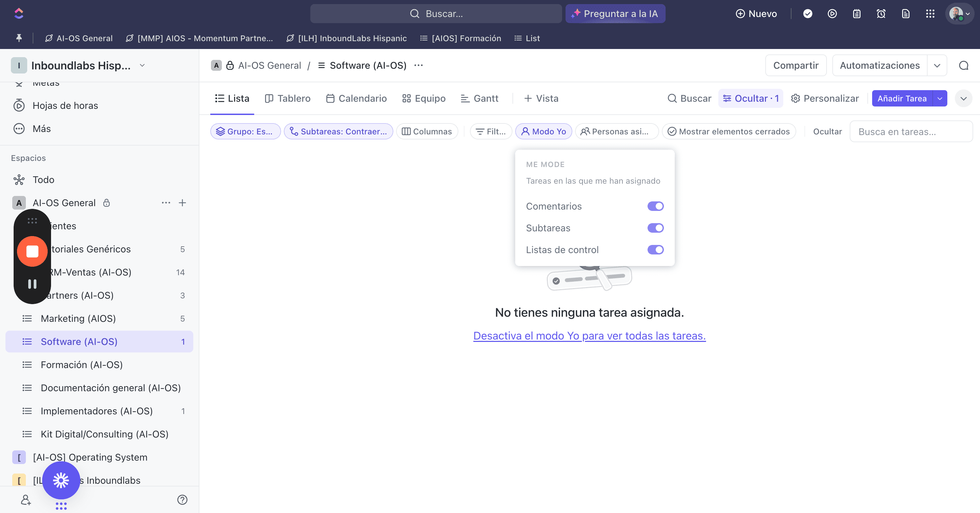The image size is (980, 513).
Task: Click Desactiva el modo Yo link
Action: point(589,336)
